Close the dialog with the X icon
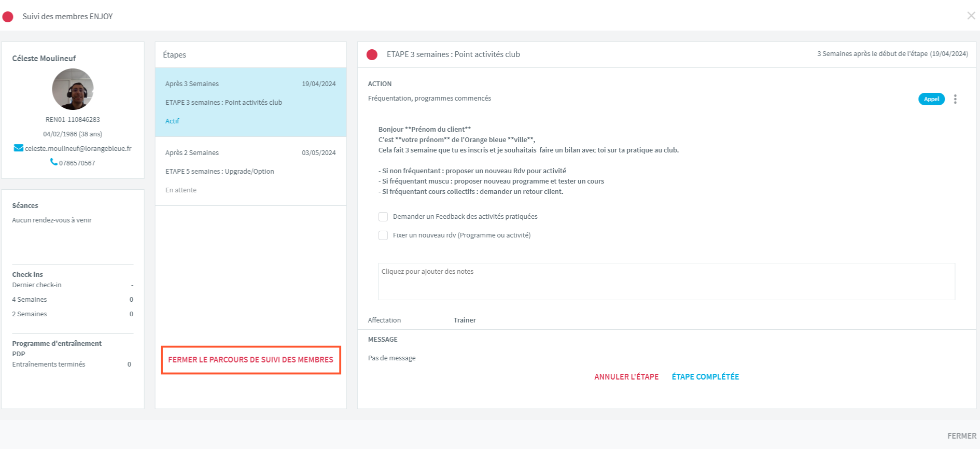 point(971,16)
